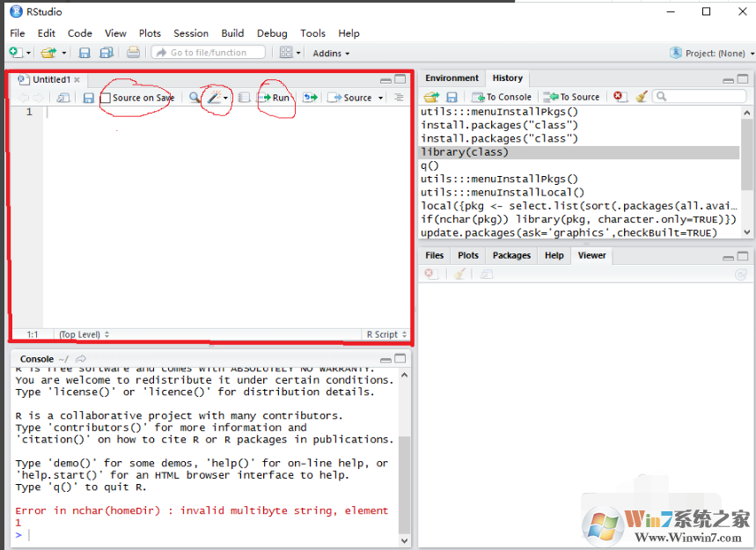Switch to the Files tab
The image size is (756, 550).
click(x=435, y=255)
